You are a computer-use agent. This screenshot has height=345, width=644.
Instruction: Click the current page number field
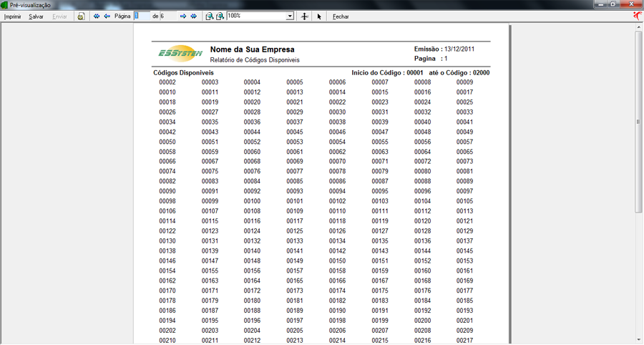pyautogui.click(x=142, y=16)
